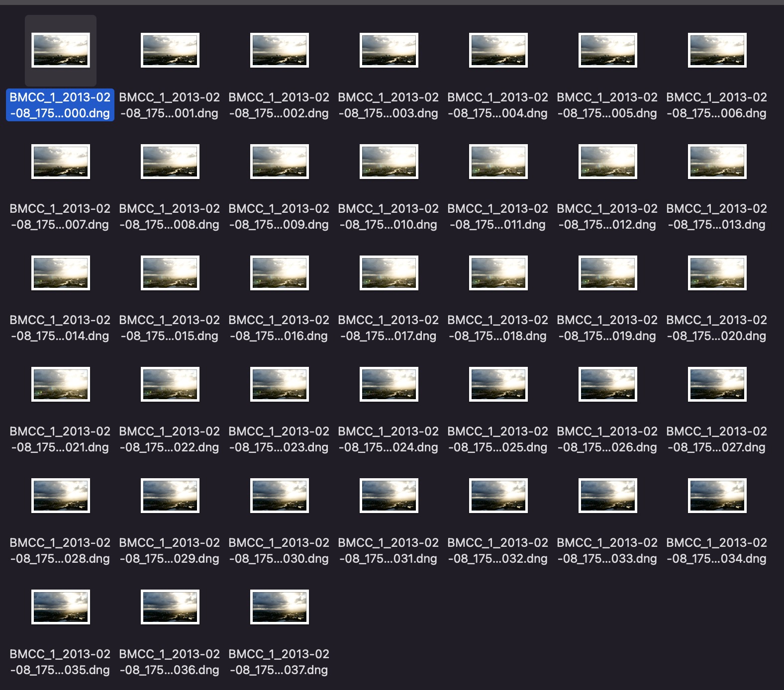The height and width of the screenshot is (690, 784).
Task: Pick the image thumbnail ending 003.dng
Action: tap(389, 50)
